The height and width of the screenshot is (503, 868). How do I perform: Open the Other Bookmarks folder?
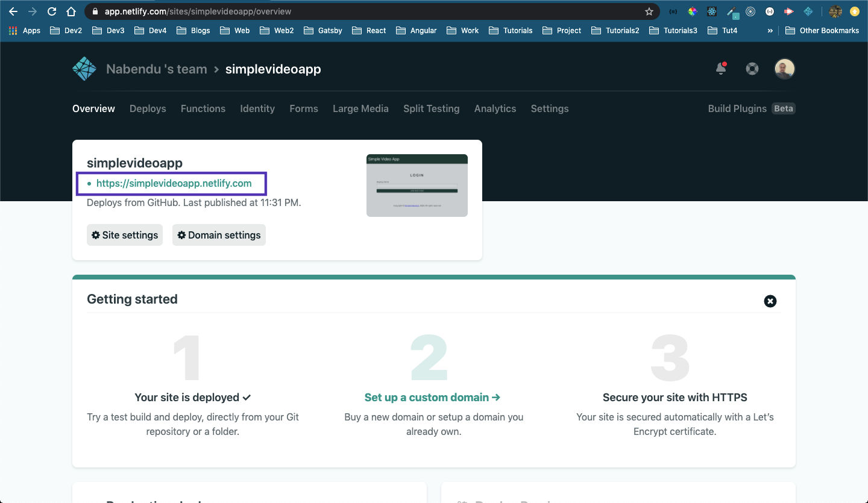(x=822, y=30)
